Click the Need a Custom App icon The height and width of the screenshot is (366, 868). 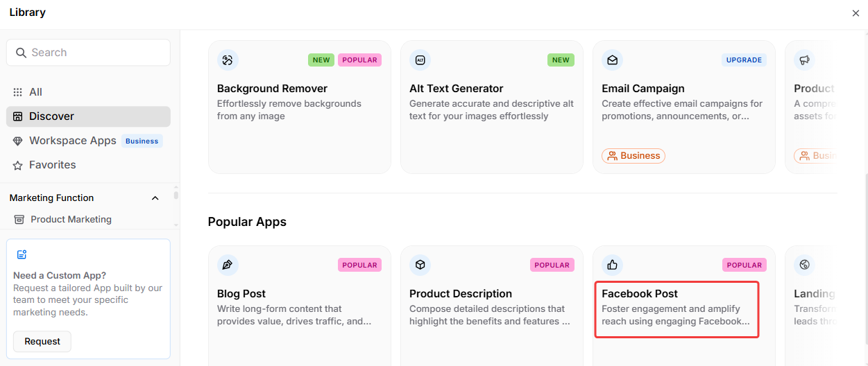point(22,255)
